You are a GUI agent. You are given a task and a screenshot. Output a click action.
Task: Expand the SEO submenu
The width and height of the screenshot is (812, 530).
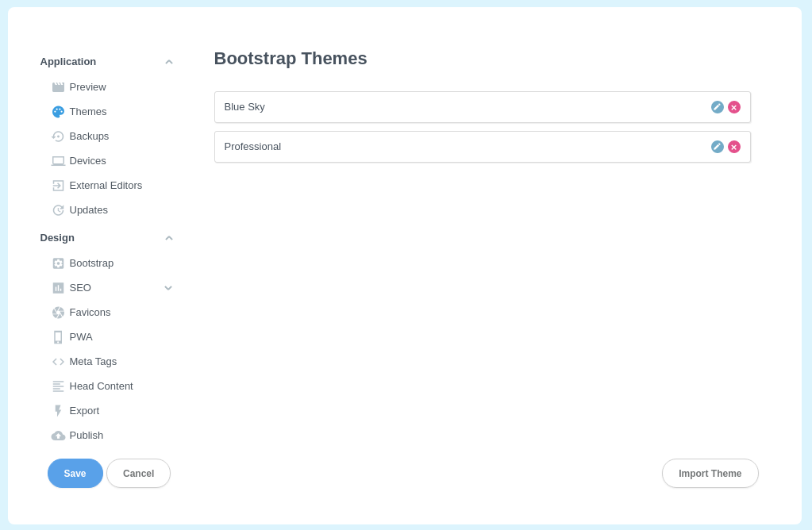tap(168, 287)
